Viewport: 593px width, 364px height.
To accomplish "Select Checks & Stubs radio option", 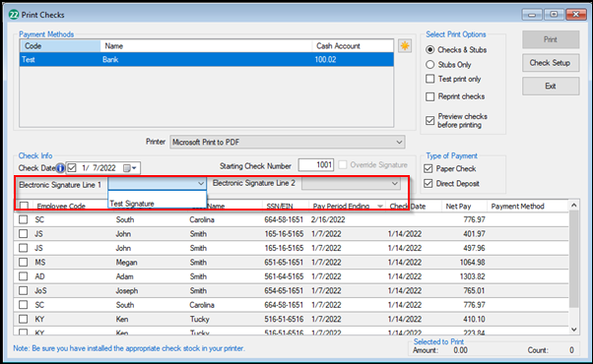I will tap(430, 50).
